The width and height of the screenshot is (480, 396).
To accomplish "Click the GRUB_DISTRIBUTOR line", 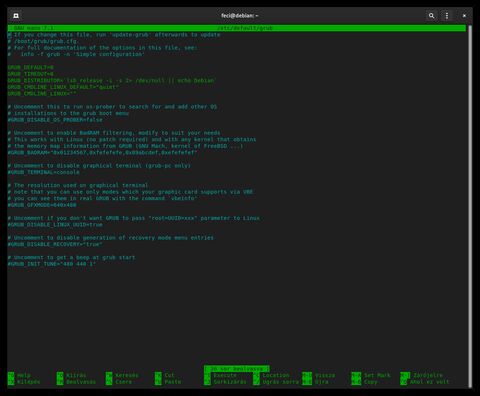I will click(x=111, y=81).
